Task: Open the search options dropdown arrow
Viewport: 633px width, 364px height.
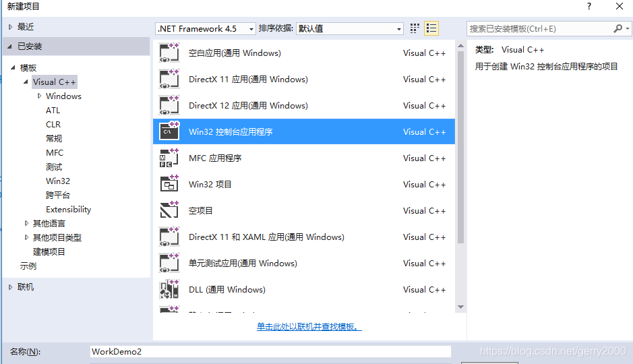Action: (628, 29)
